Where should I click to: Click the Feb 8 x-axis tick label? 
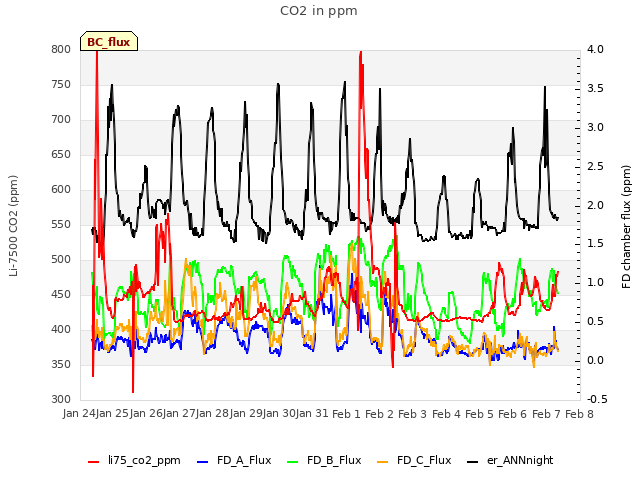580,414
